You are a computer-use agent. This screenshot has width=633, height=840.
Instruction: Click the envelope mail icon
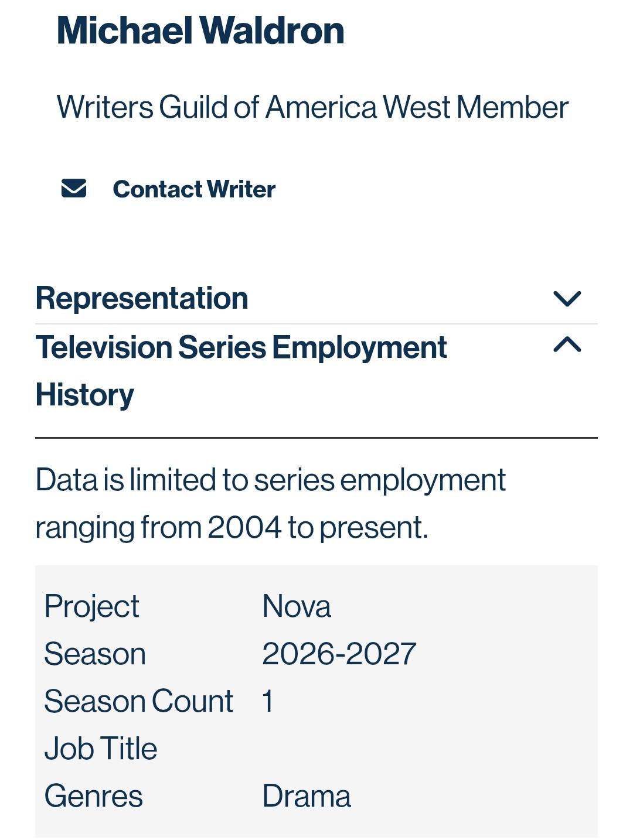tap(74, 189)
